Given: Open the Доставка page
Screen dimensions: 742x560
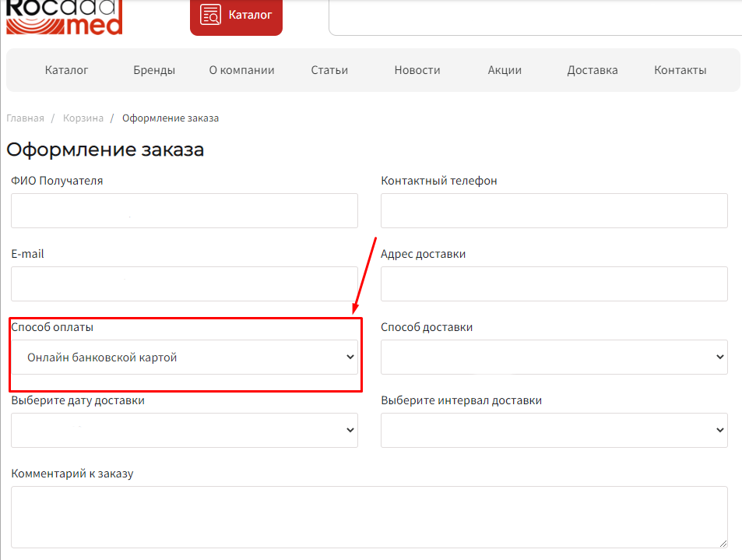Looking at the screenshot, I should click(593, 70).
